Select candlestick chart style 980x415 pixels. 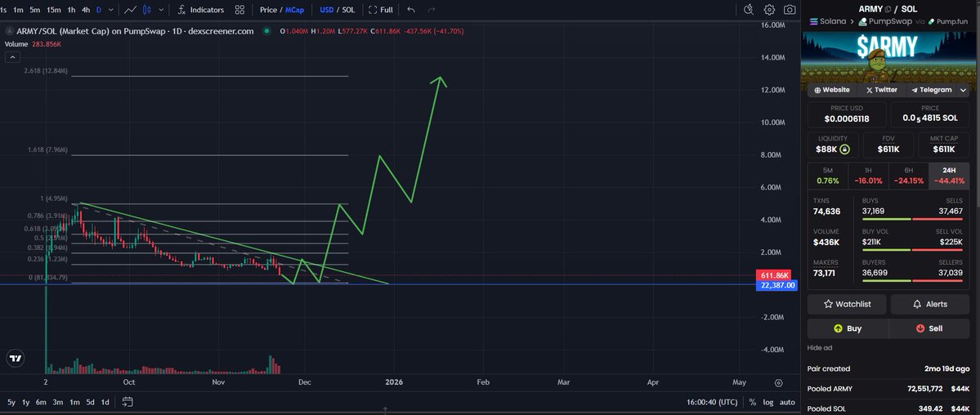tap(147, 10)
